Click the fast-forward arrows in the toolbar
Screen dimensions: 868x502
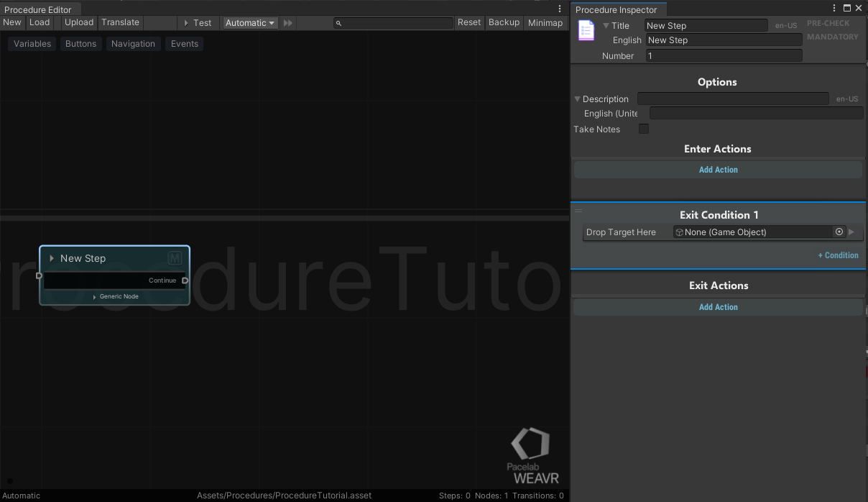(x=288, y=23)
